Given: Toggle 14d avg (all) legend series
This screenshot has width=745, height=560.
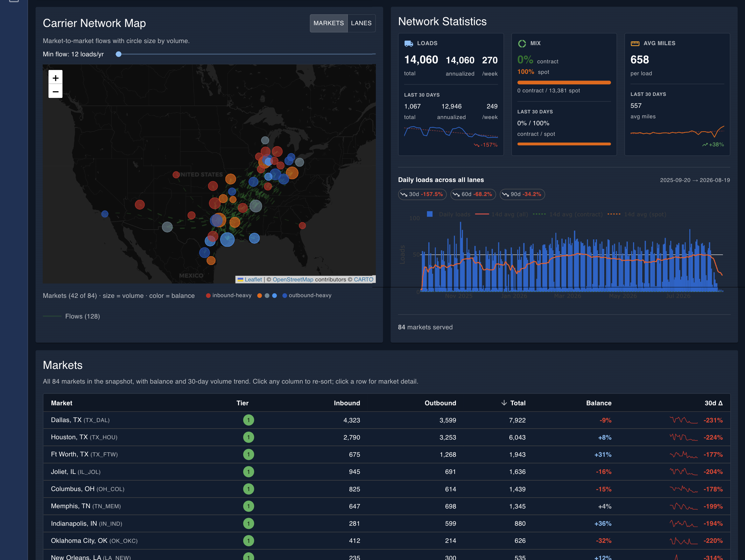Looking at the screenshot, I should [501, 214].
